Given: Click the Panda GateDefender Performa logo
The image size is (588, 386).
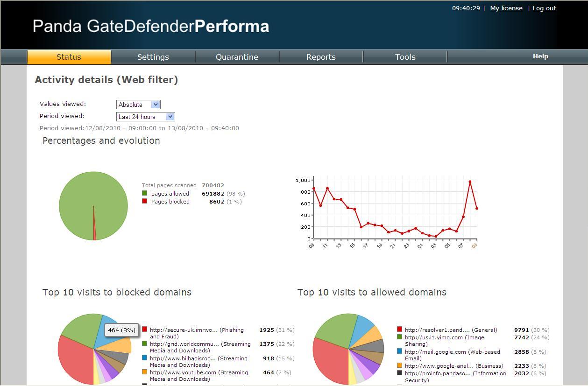Looking at the screenshot, I should (151, 26).
